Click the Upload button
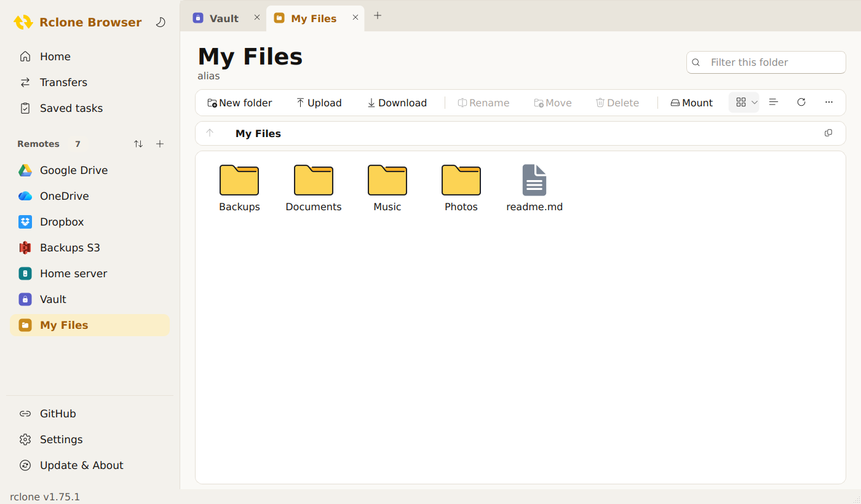This screenshot has width=861, height=504. coord(319,103)
